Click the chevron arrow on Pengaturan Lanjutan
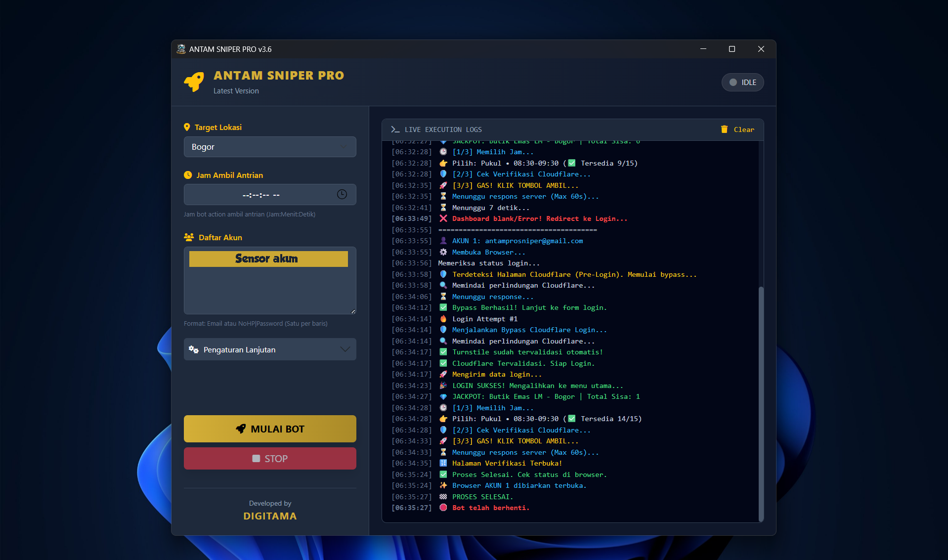 pos(345,349)
